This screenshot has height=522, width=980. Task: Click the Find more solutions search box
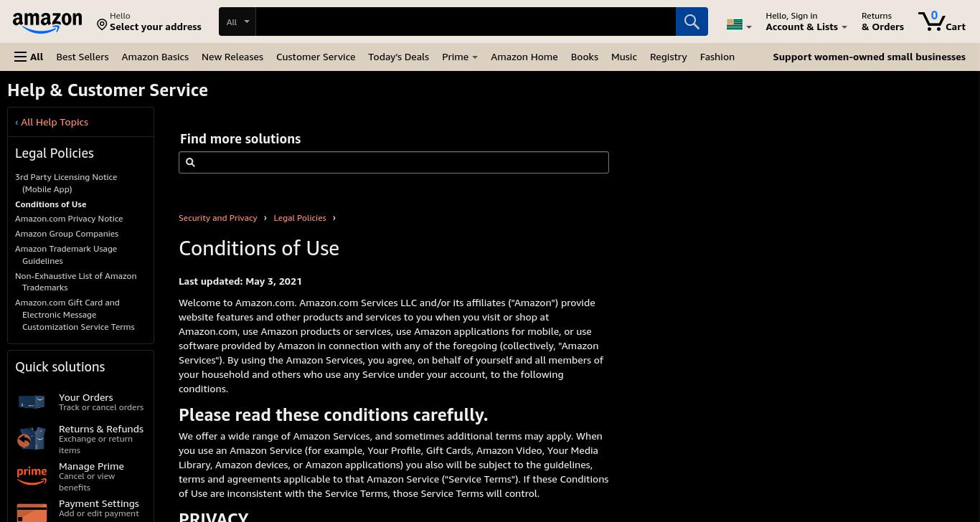[x=394, y=162]
